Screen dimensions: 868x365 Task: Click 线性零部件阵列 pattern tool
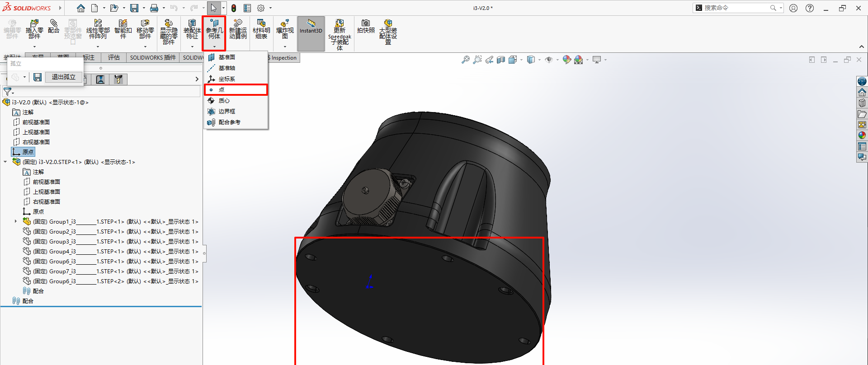pyautogui.click(x=98, y=29)
